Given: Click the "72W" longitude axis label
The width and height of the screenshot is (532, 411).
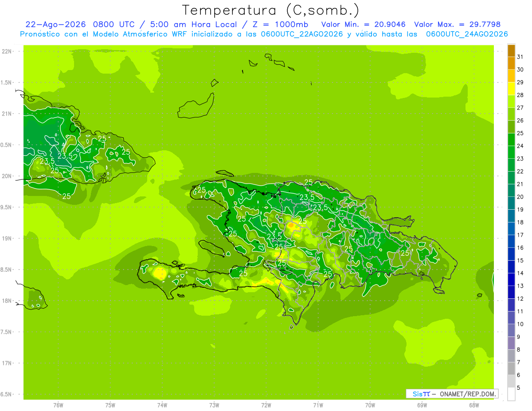Looking at the screenshot, I should click(266, 405).
